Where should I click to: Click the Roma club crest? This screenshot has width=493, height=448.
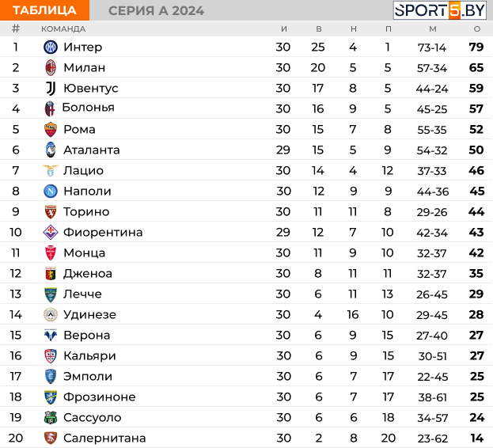click(x=51, y=129)
